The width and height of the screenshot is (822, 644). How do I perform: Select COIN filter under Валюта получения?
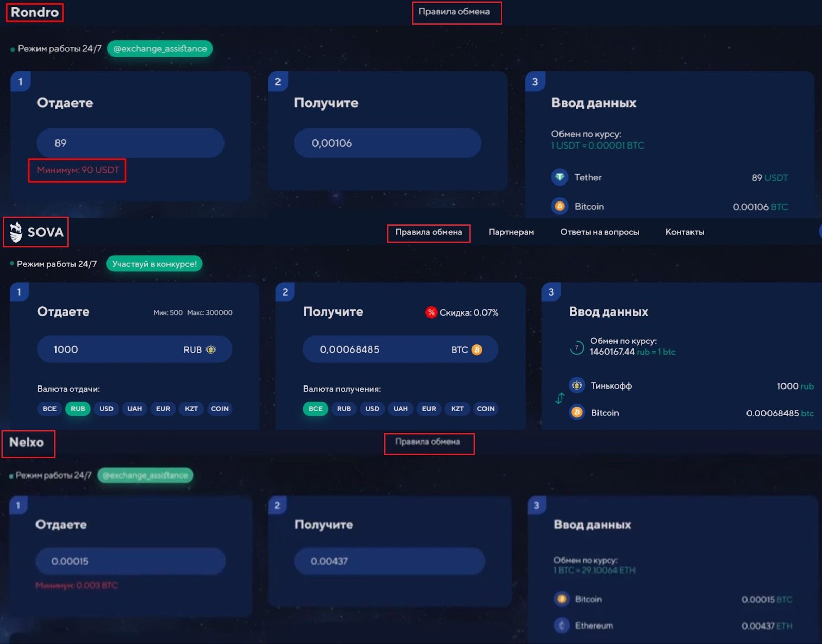click(485, 409)
